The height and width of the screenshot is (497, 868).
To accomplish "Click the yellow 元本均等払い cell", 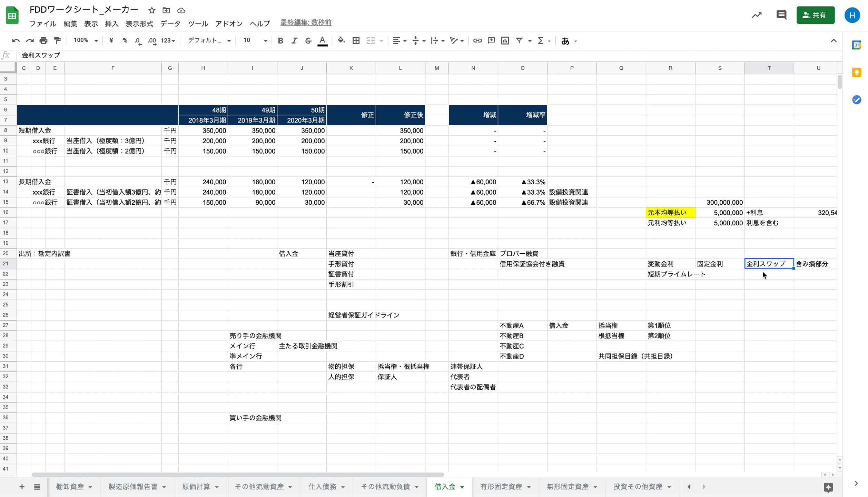I will coord(670,213).
